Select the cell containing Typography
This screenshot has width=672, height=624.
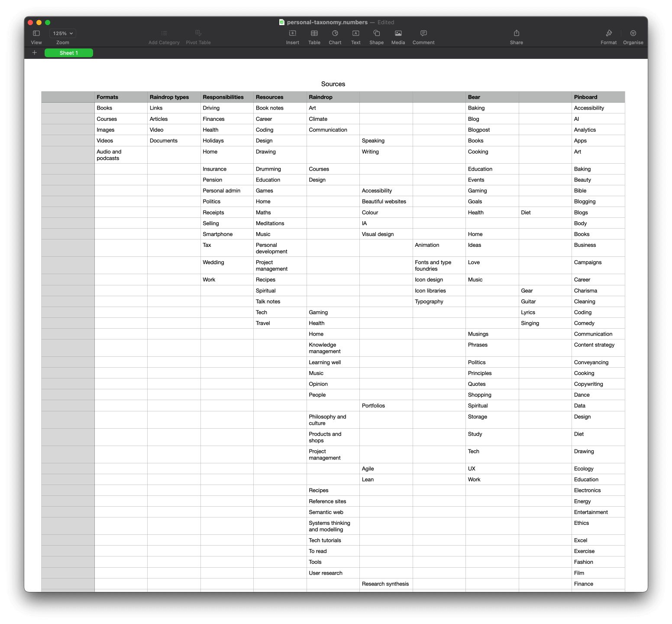(x=439, y=301)
